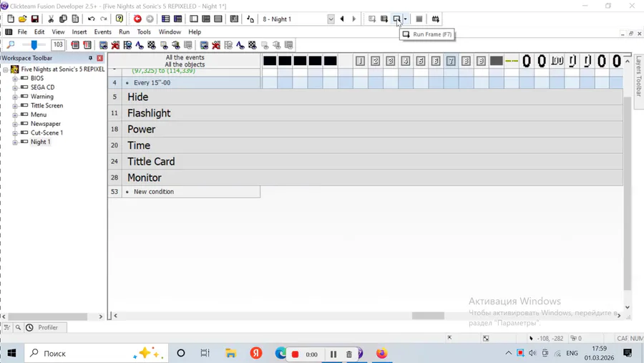Select the Flashlight event group
The width and height of the screenshot is (644, 363).
(x=372, y=113)
